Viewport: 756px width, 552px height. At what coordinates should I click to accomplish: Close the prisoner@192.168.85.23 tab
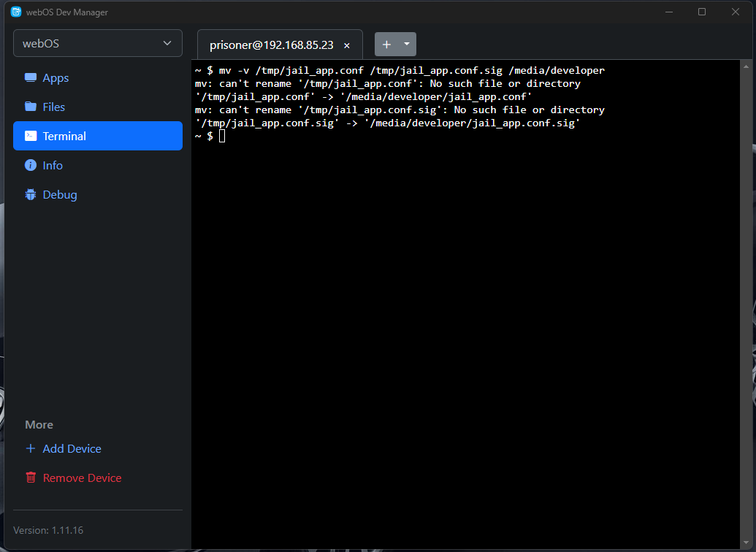[347, 45]
